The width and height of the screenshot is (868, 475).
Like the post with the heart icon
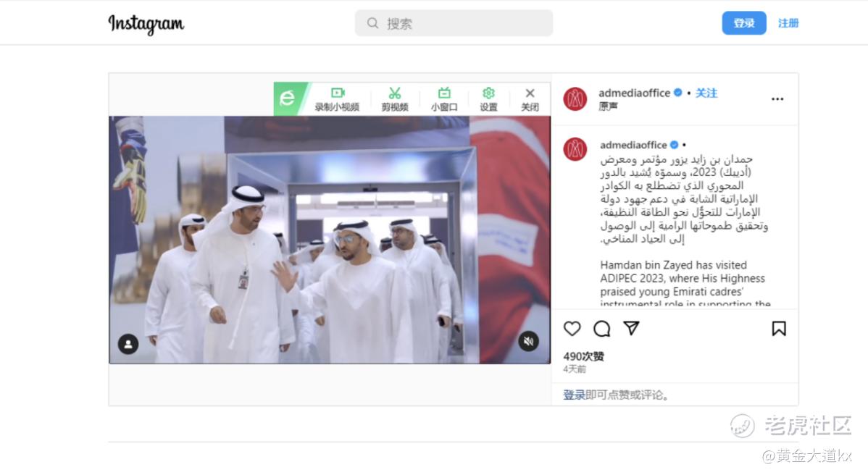point(572,329)
